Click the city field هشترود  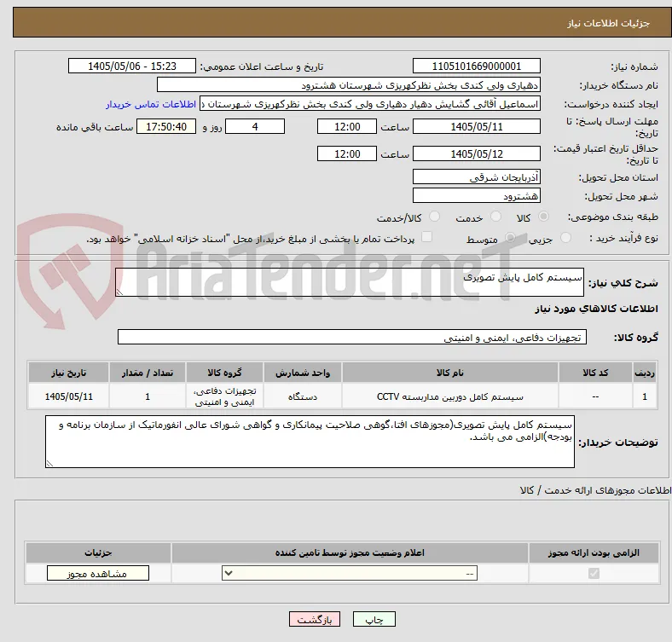point(476,195)
